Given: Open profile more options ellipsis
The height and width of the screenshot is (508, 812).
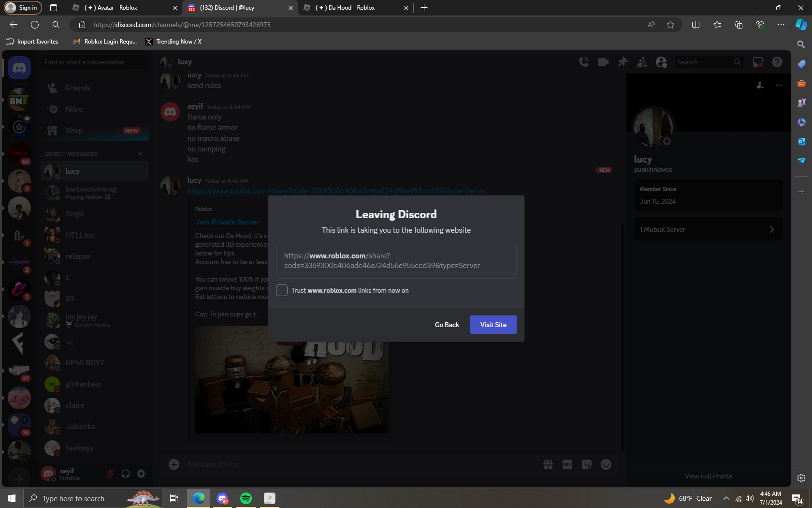Looking at the screenshot, I should [779, 85].
